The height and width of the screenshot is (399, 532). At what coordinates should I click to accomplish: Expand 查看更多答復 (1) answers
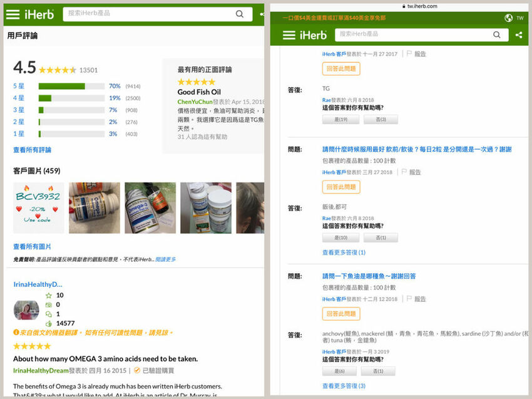pyautogui.click(x=344, y=252)
